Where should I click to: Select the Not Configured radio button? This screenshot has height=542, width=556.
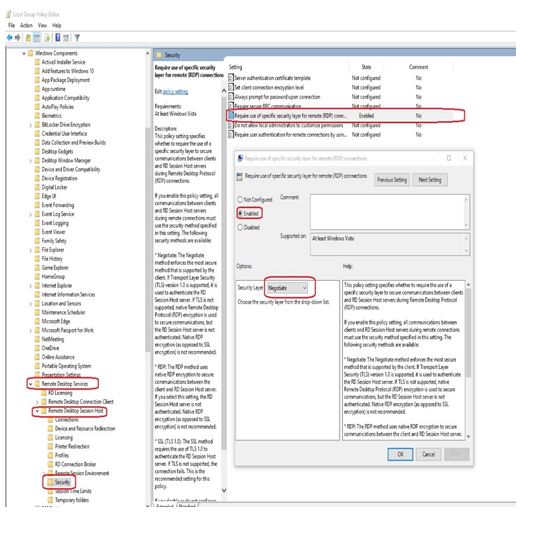(x=240, y=200)
